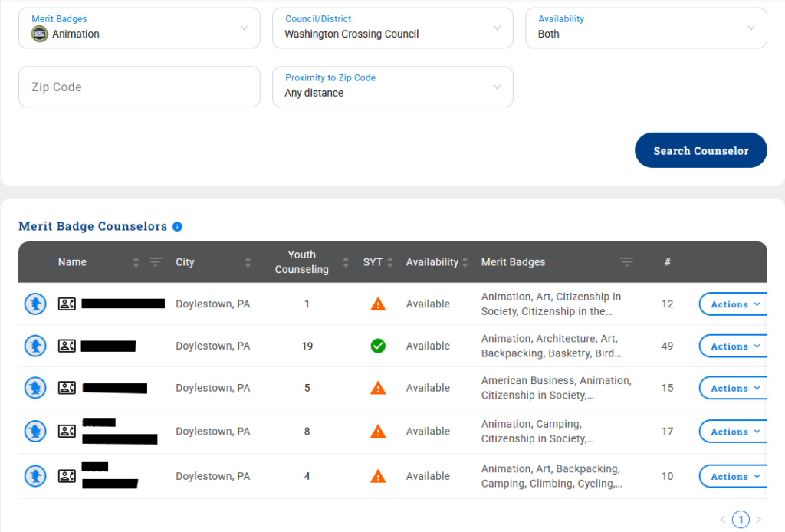Image resolution: width=785 pixels, height=532 pixels.
Task: Click the info icon beside Merit Badge Counselors
Action: (177, 227)
